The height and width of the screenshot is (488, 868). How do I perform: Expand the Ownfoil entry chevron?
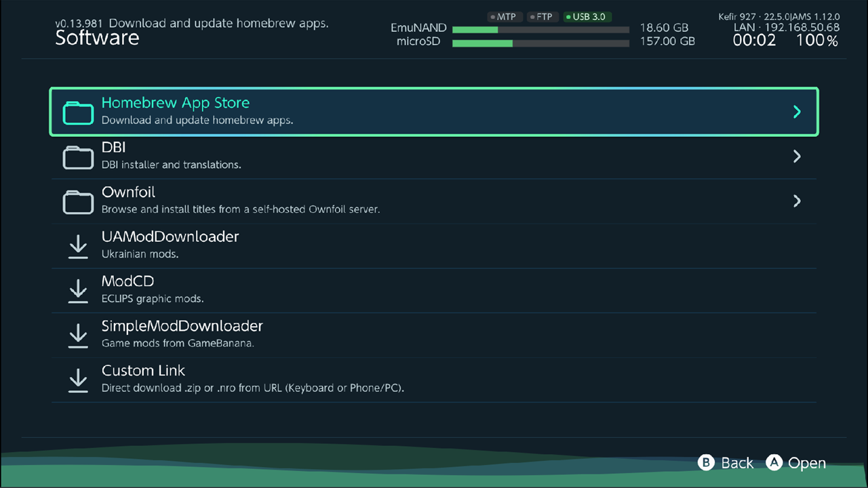[x=797, y=201]
